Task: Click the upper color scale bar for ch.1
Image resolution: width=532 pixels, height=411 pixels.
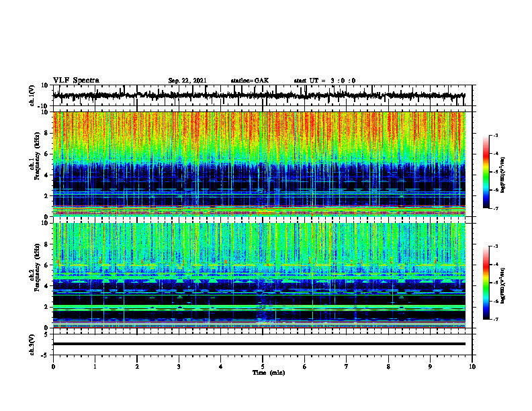Action: (486, 172)
